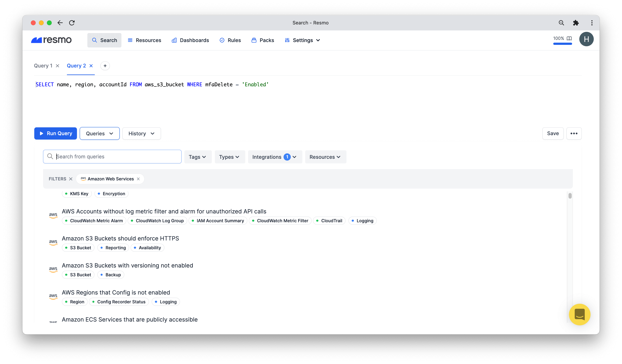
Task: Open Amazon ECS Services publicly accessible query
Action: coord(130,319)
